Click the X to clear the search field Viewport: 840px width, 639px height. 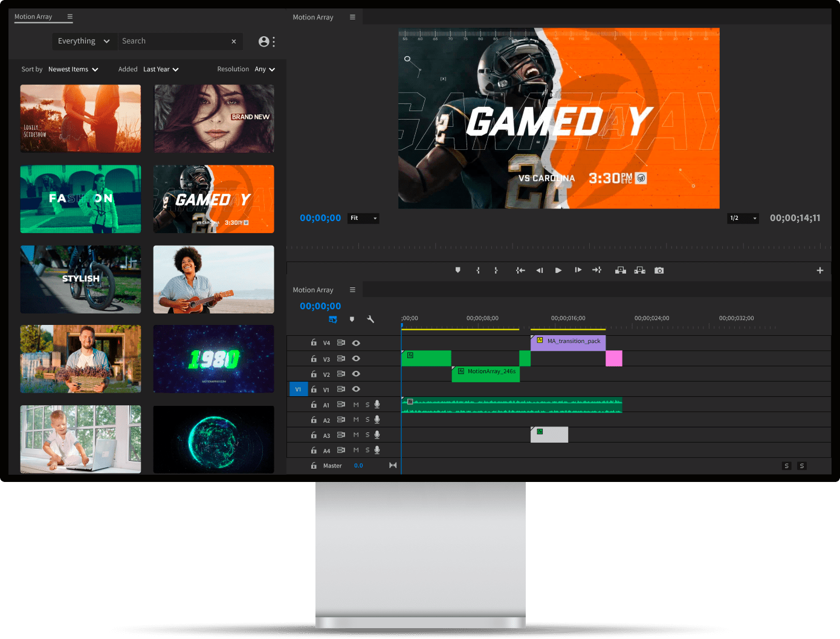click(233, 41)
